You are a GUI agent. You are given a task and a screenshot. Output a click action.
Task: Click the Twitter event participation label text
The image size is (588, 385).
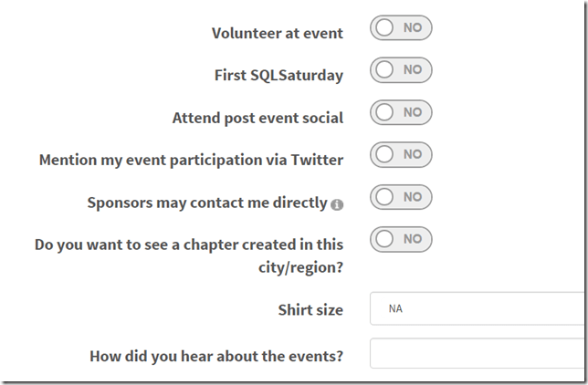tap(191, 161)
